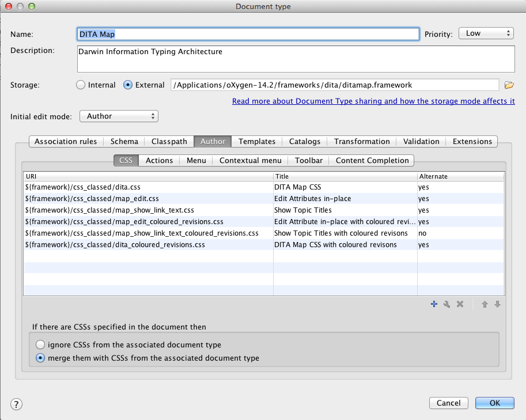
Task: Switch to the Schema tab
Action: pos(124,141)
